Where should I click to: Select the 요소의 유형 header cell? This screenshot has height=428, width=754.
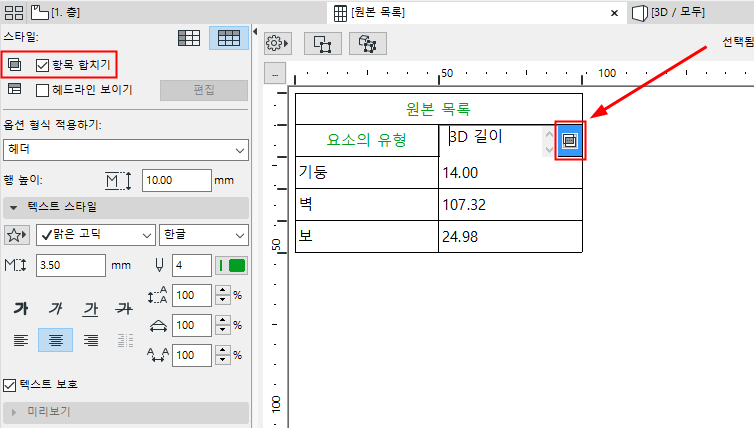367,140
